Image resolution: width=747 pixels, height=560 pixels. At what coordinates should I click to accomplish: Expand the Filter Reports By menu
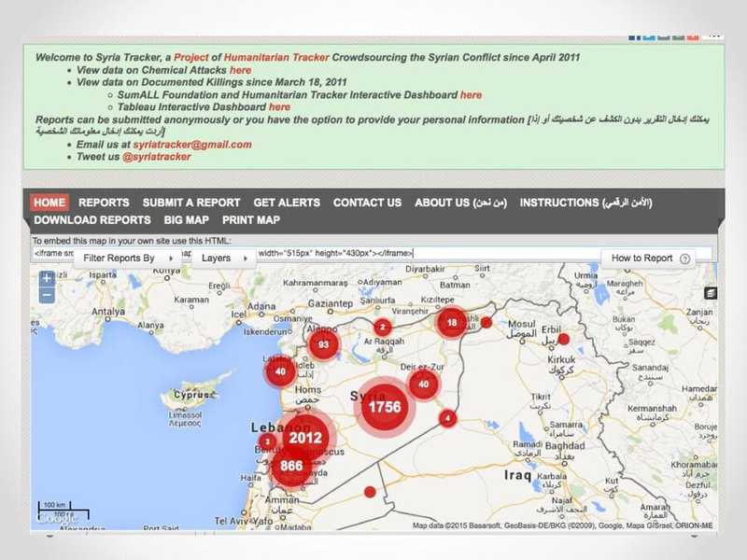[128, 259]
